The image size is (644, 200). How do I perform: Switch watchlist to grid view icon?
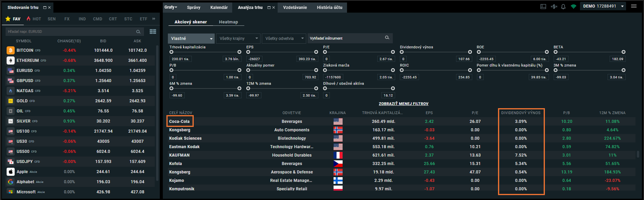point(153,31)
